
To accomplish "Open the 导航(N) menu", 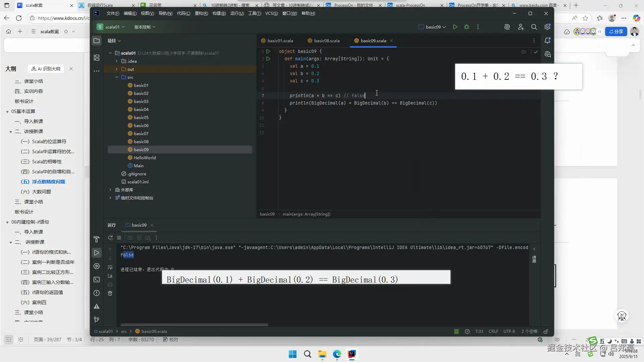I will click(x=165, y=13).
